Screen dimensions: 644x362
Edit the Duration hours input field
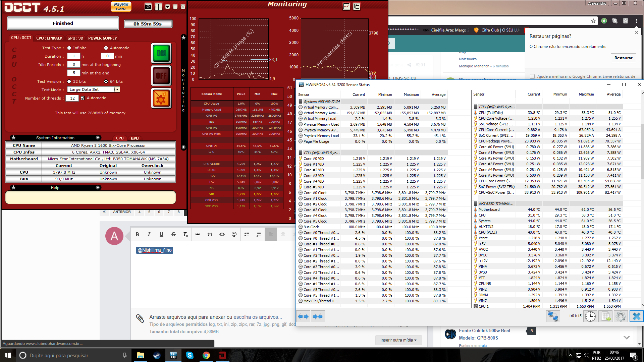pyautogui.click(x=74, y=56)
